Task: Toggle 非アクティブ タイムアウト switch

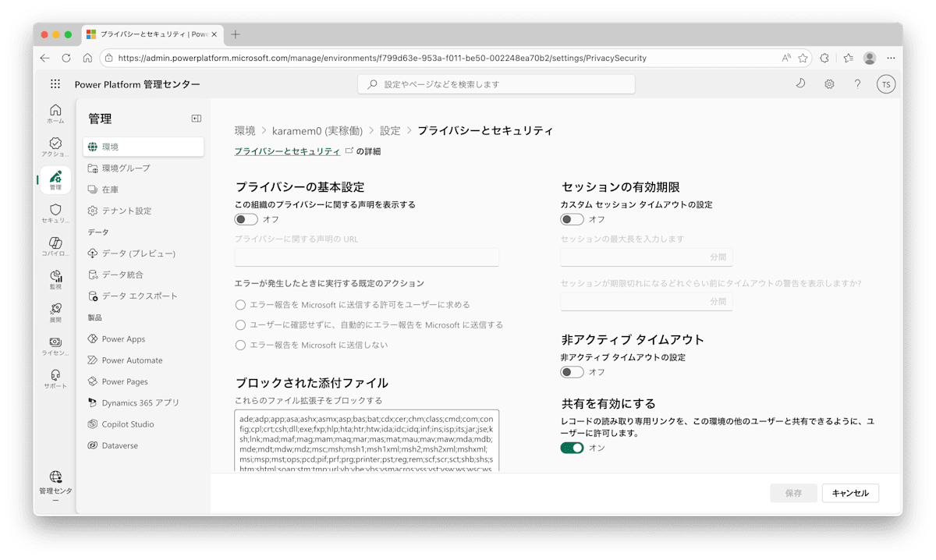Action: point(572,372)
